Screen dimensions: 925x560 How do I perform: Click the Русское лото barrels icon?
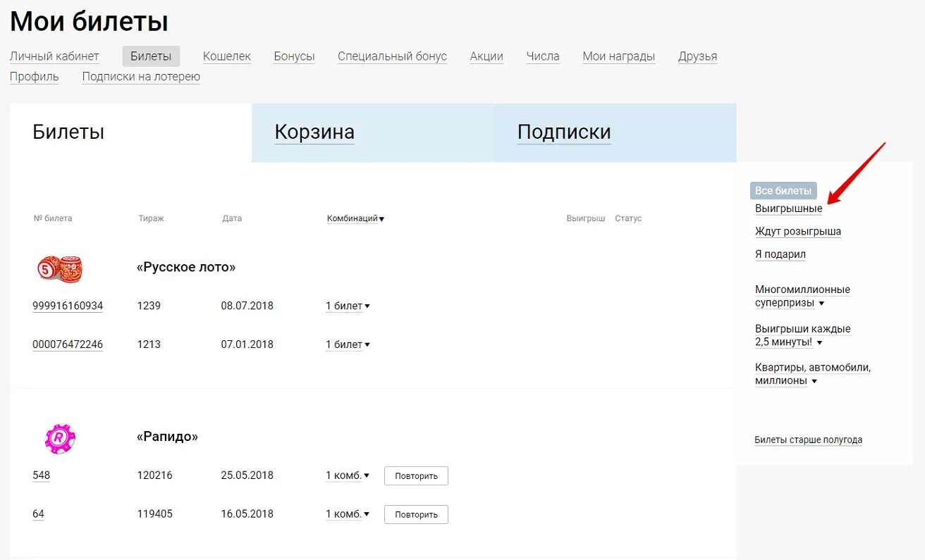coord(60,269)
